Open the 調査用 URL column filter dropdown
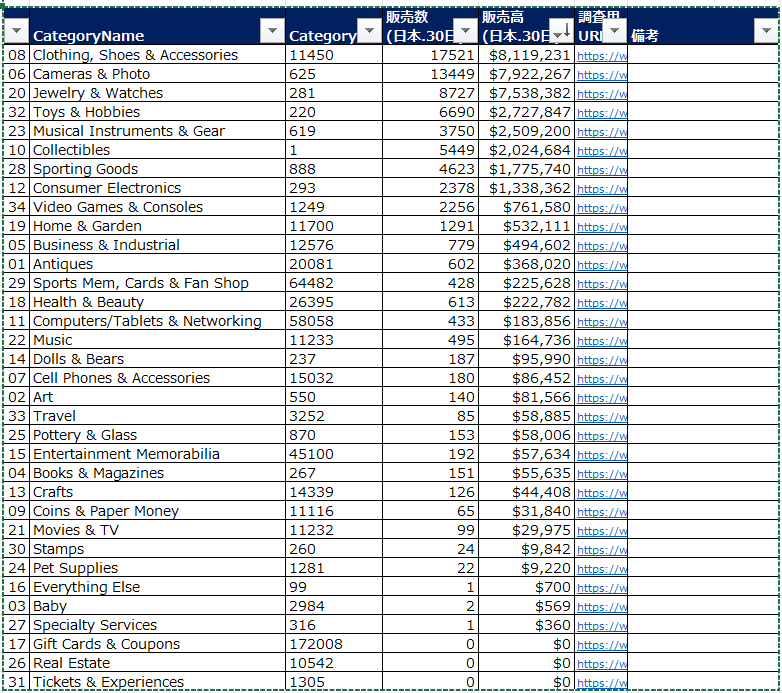The image size is (782, 693). click(615, 31)
